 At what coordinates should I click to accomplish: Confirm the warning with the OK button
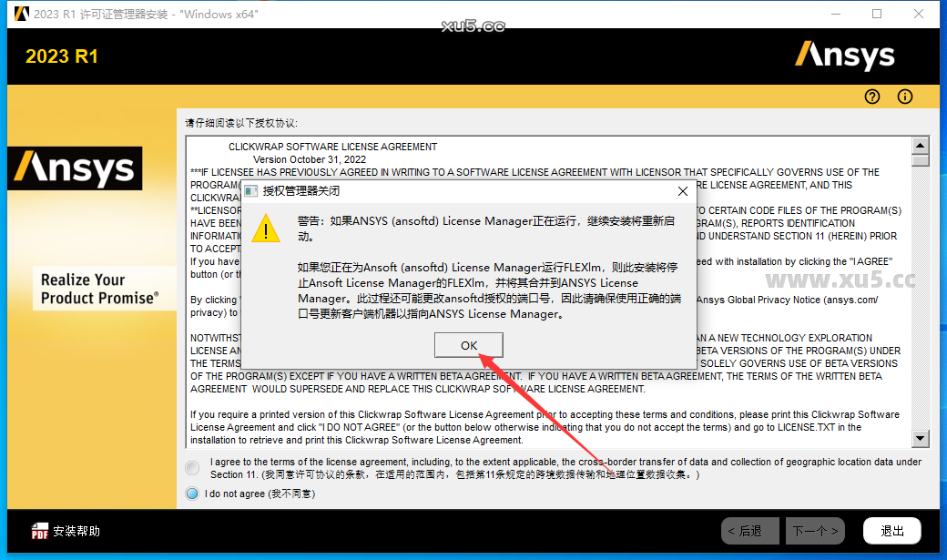pyautogui.click(x=469, y=345)
